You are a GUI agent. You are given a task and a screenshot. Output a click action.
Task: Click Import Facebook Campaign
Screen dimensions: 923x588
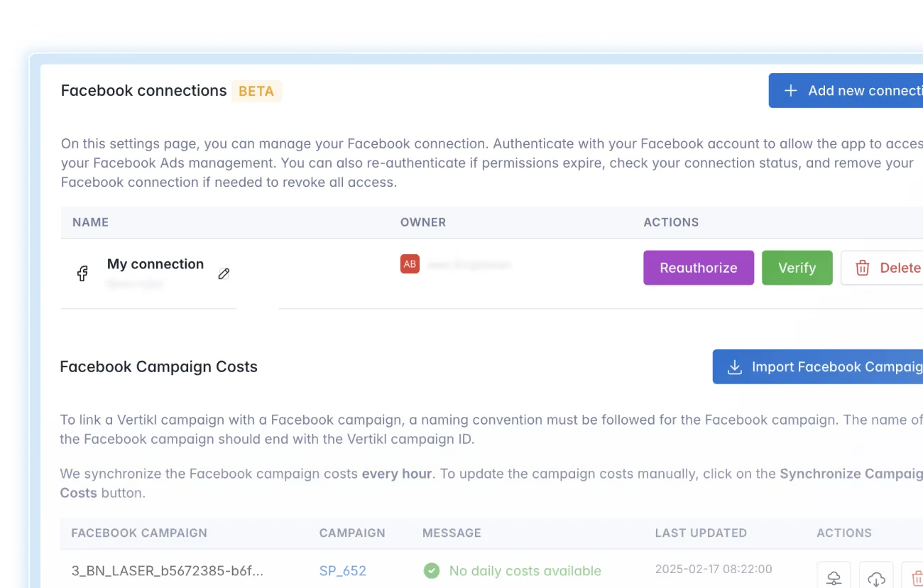tap(824, 366)
